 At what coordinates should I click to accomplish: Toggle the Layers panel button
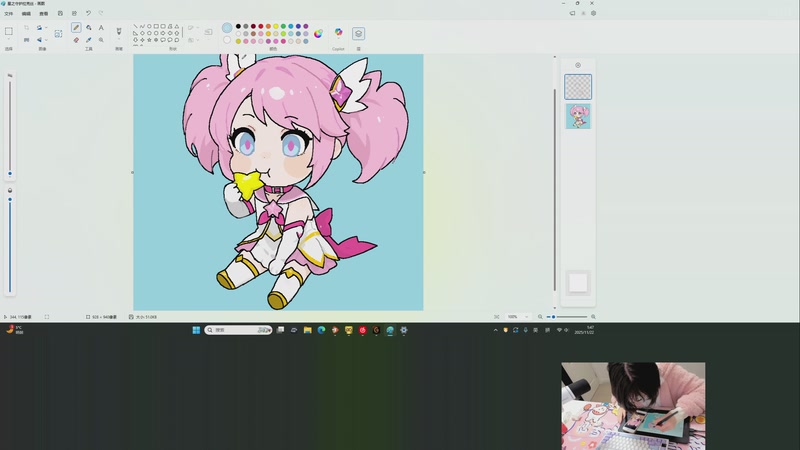click(358, 34)
